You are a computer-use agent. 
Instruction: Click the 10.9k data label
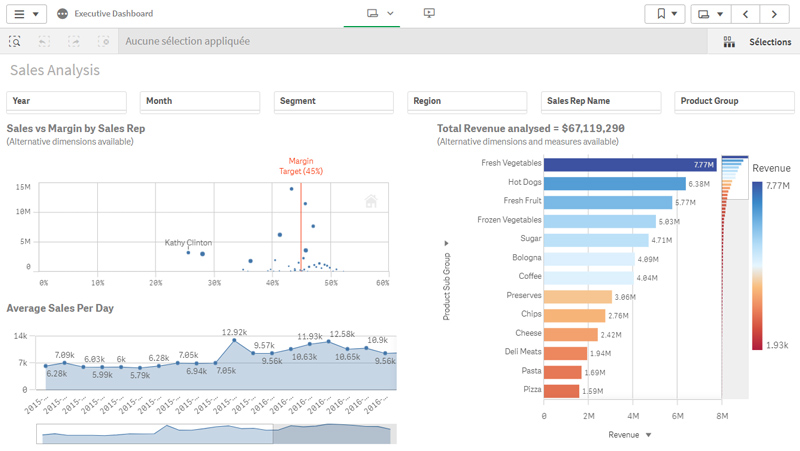click(378, 340)
